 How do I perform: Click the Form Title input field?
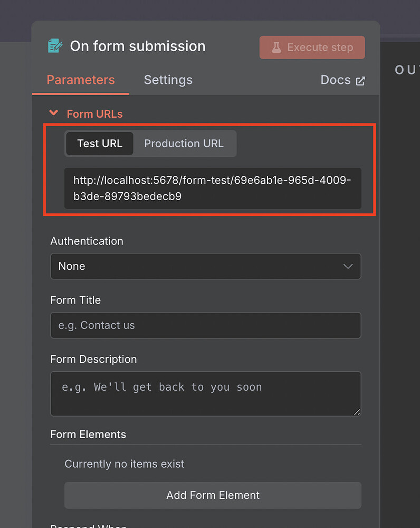click(x=206, y=325)
